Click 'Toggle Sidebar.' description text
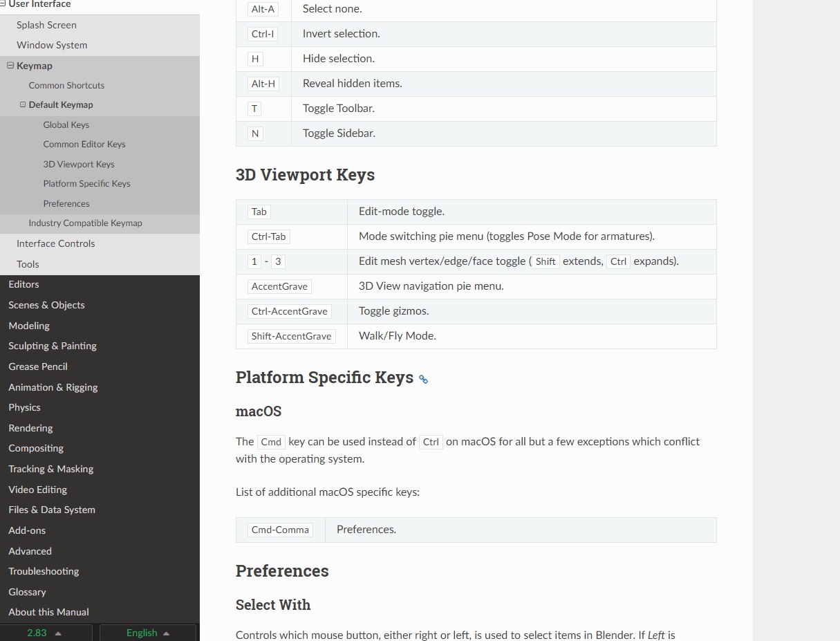This screenshot has height=641, width=840. pos(339,133)
